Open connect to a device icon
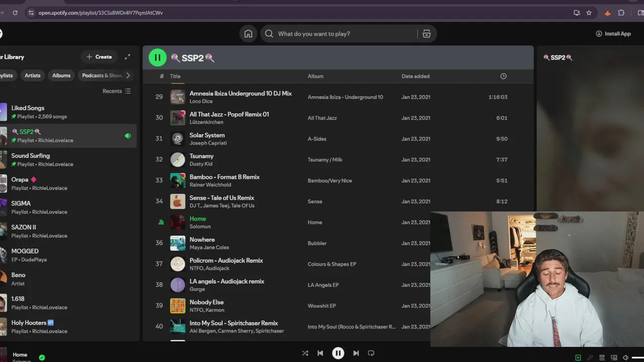The image size is (644, 362). click(614, 357)
